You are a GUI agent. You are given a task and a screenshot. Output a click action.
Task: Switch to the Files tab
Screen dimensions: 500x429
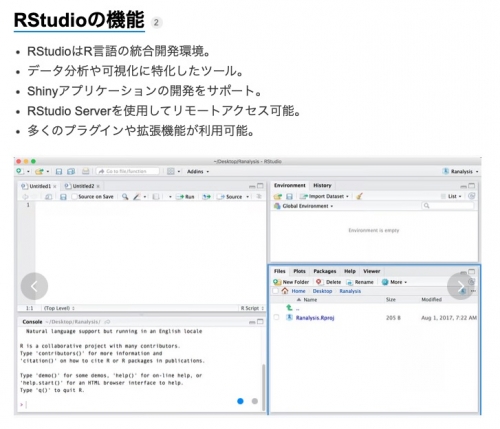pos(280,271)
